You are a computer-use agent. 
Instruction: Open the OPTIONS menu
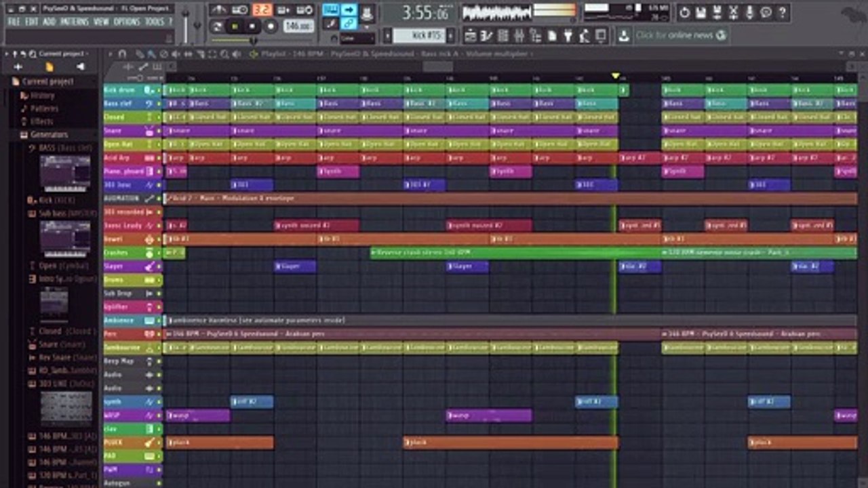[126, 22]
